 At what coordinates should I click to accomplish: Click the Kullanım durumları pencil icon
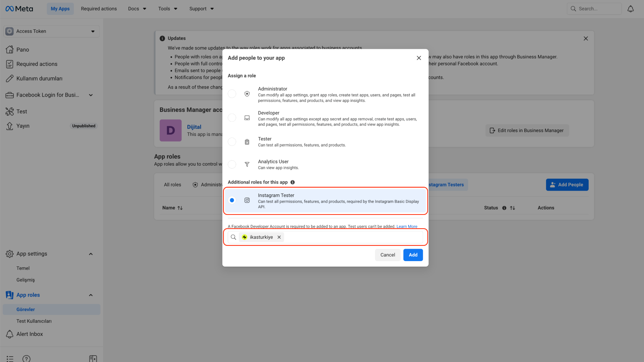[10, 78]
